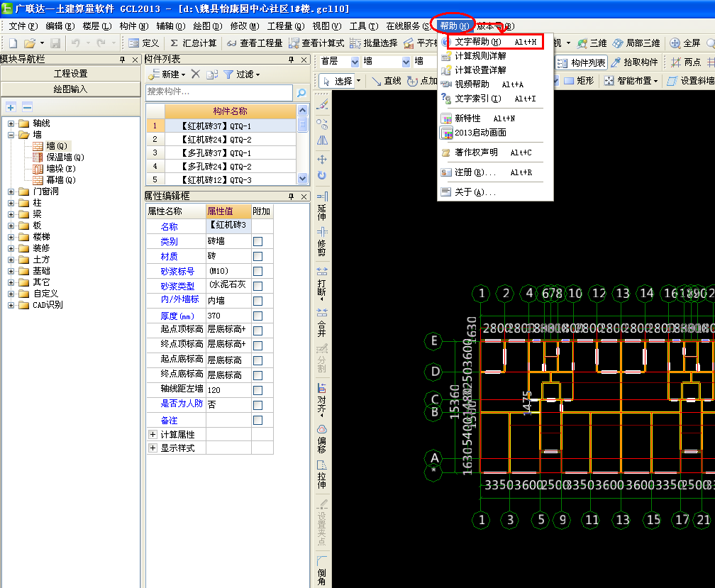Click the 汇总计算 sigma button
Viewport: 715px width, 588px height.
coord(194,43)
